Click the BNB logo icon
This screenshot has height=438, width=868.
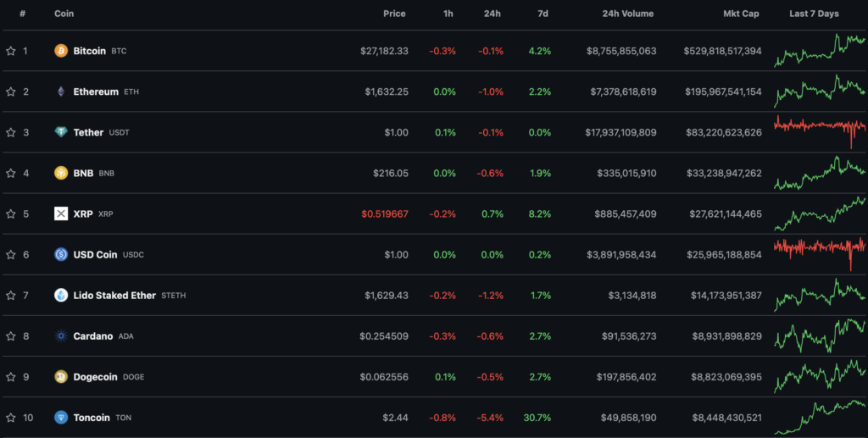point(61,173)
